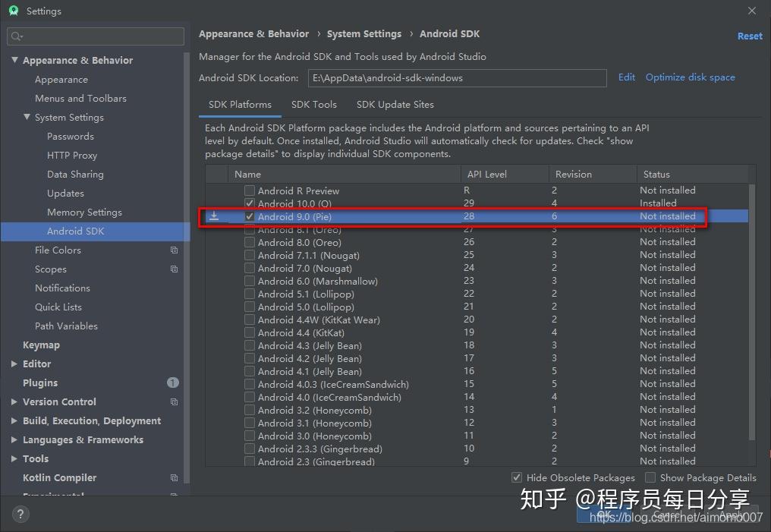Image resolution: width=771 pixels, height=532 pixels.
Task: Click System Settings in breadcrumb
Action: pyautogui.click(x=363, y=34)
